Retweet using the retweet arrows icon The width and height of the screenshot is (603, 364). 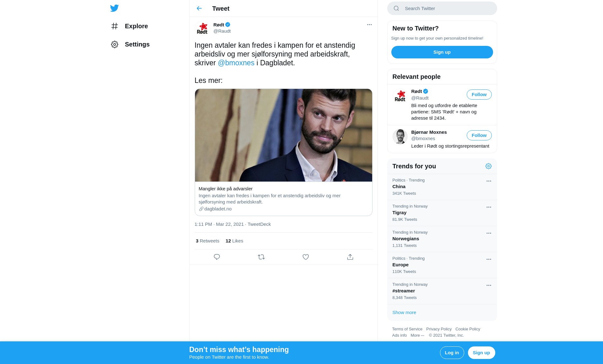[x=261, y=257]
